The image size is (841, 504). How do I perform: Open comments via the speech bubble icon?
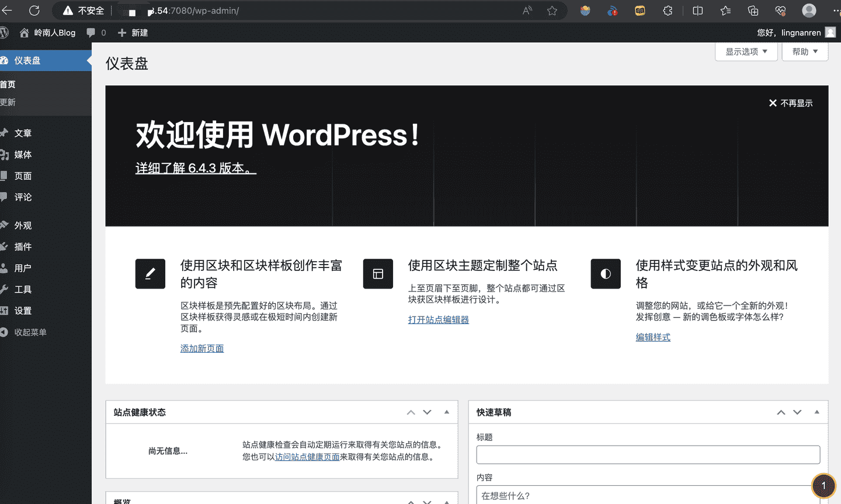coord(92,33)
